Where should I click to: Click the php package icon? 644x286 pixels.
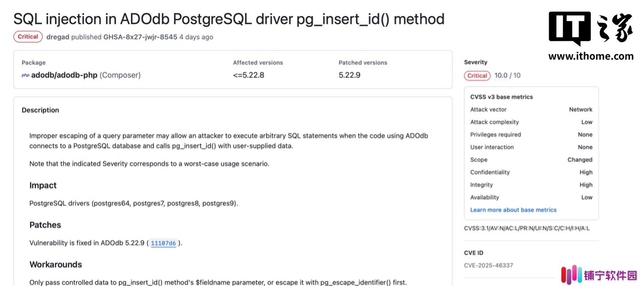(x=25, y=75)
